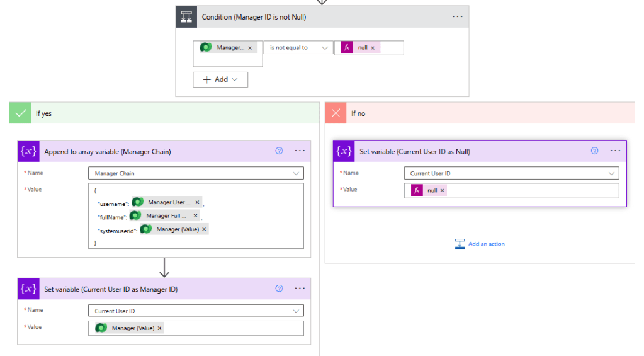The width and height of the screenshot is (644, 356).
Task: Open ellipsis menu on Append to array variable
Action: [x=300, y=151]
